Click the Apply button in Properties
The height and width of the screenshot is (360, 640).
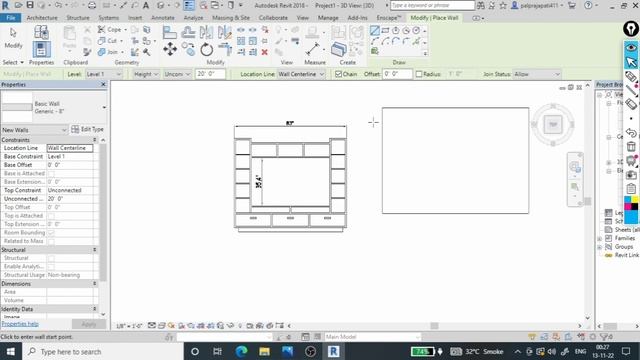pyautogui.click(x=89, y=324)
